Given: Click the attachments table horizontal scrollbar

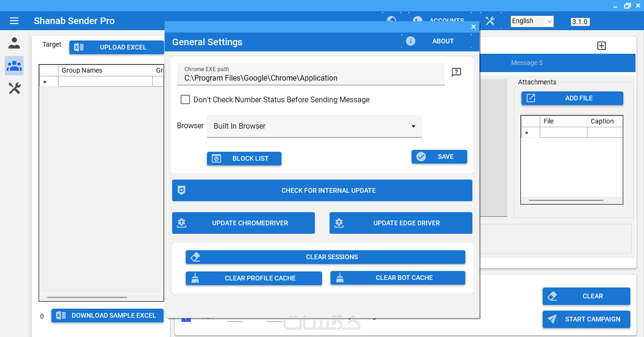Looking at the screenshot, I should (566, 200).
